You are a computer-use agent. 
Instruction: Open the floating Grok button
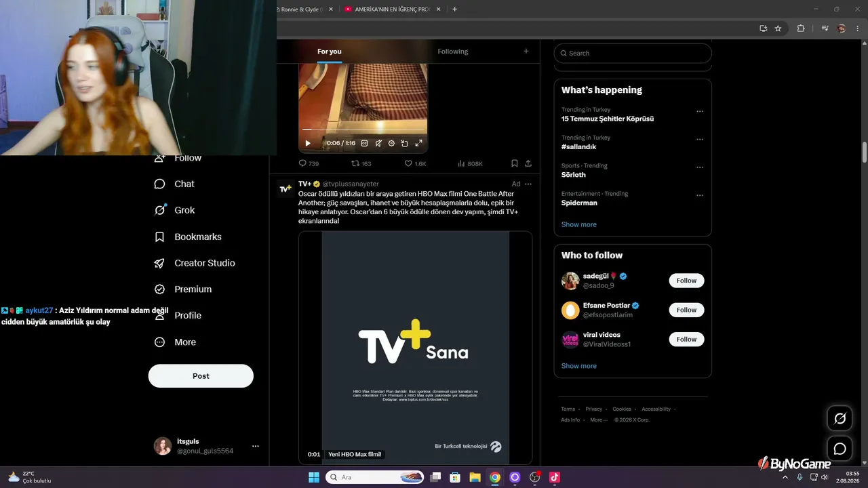[840, 418]
